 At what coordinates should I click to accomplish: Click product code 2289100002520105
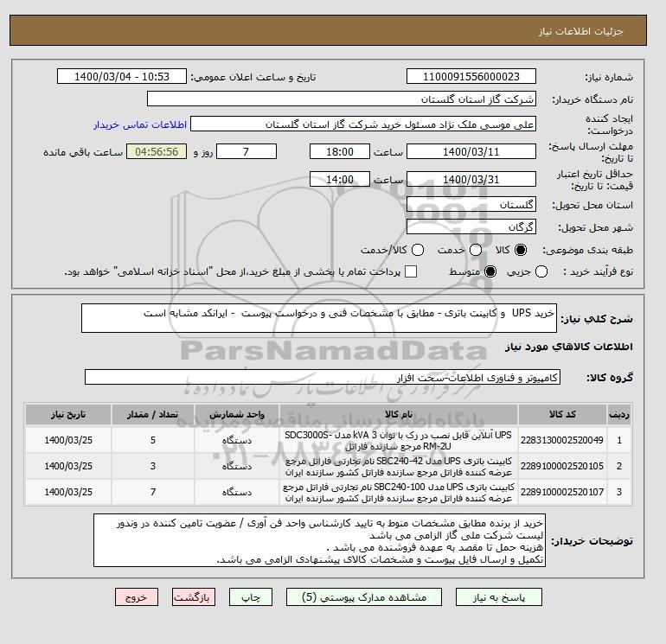pos(562,466)
